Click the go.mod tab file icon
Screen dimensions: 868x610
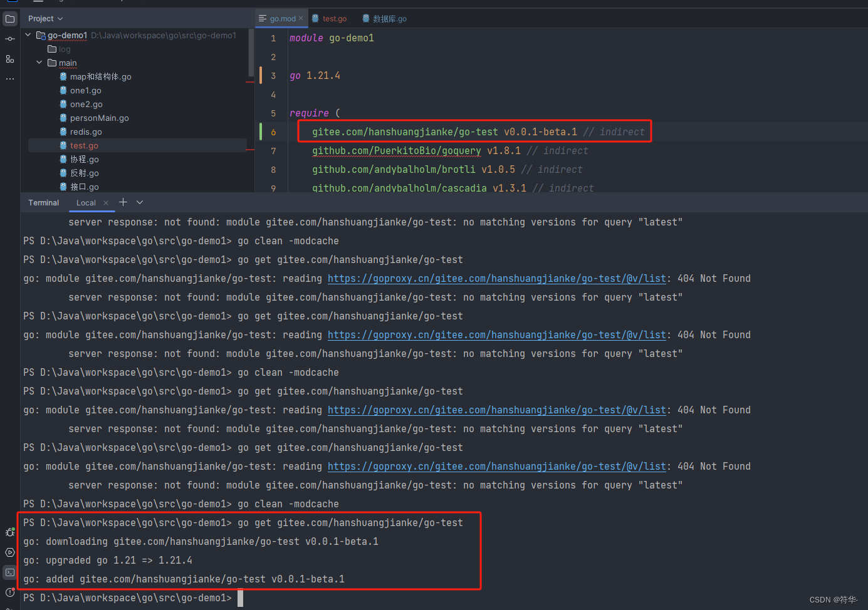click(263, 19)
